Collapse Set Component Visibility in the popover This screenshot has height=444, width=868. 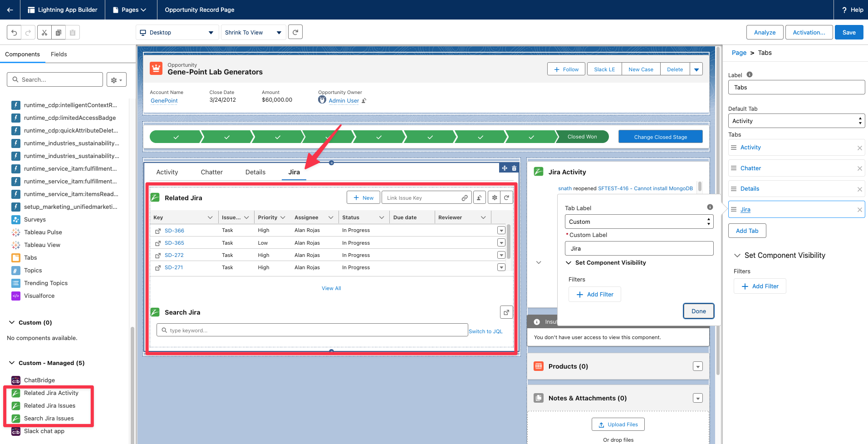pyautogui.click(x=569, y=262)
